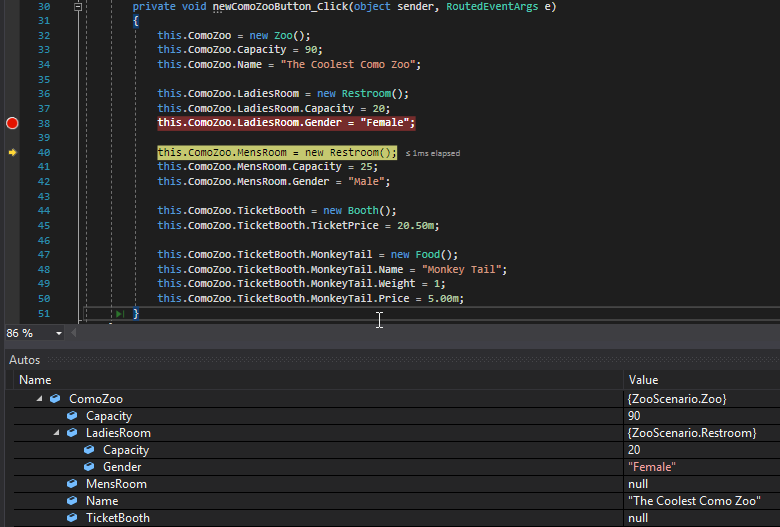Collapse the newComoZooButton_Click method outline

click(x=78, y=7)
